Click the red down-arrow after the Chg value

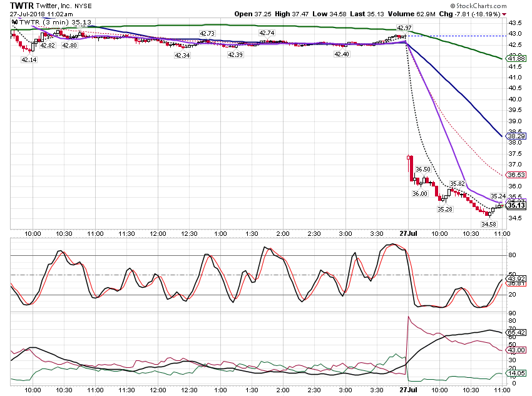point(504,14)
